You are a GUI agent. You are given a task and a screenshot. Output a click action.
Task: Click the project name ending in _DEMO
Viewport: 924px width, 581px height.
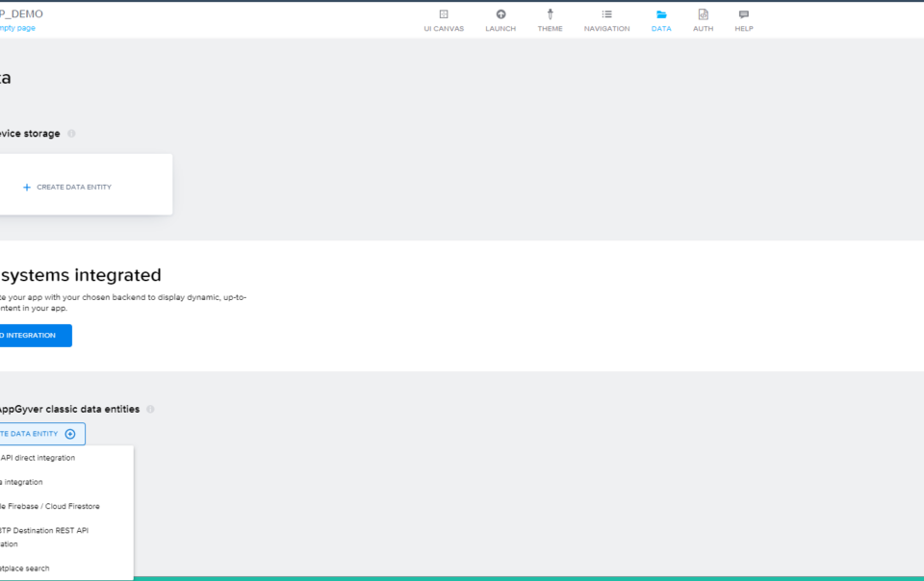21,13
